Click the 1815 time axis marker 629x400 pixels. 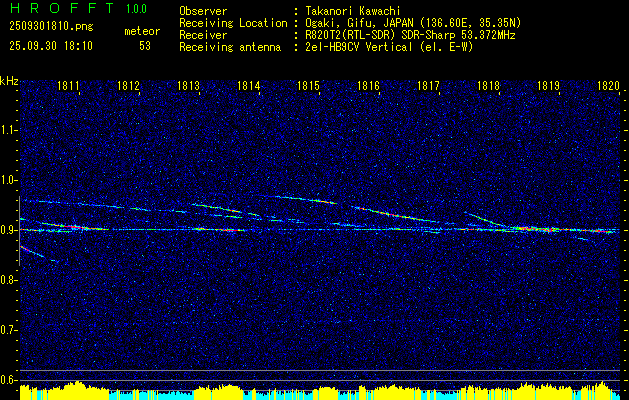(308, 85)
